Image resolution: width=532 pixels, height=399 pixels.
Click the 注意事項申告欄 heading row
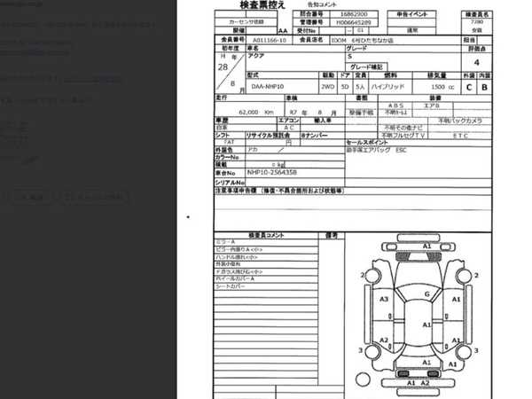point(353,191)
